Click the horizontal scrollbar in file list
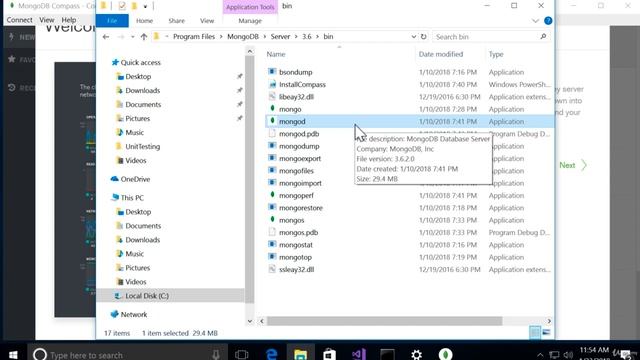Image resolution: width=640 pixels, height=360 pixels. tap(384, 321)
